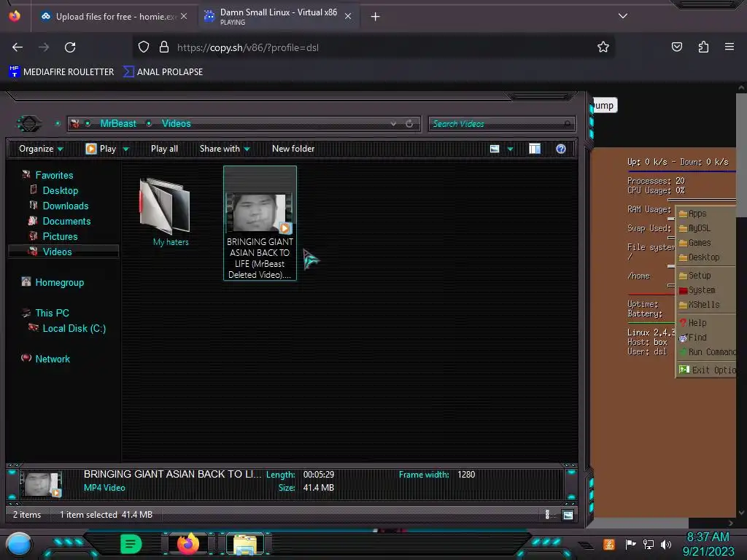
Task: Click the change view icon
Action: click(x=495, y=149)
